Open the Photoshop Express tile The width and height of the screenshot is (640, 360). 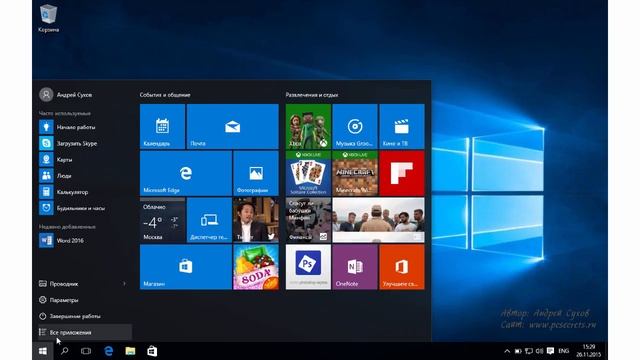pyautogui.click(x=308, y=267)
